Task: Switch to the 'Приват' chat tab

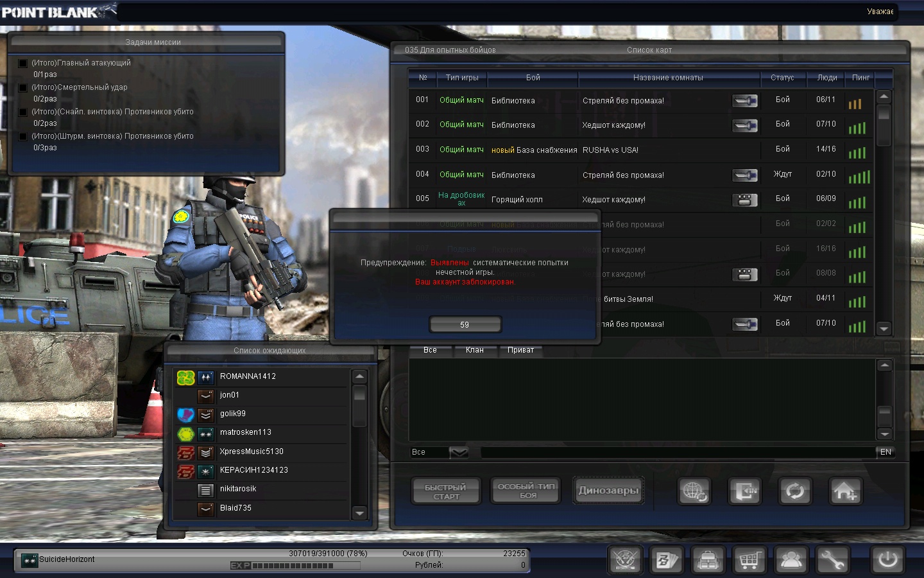Action: (x=520, y=350)
